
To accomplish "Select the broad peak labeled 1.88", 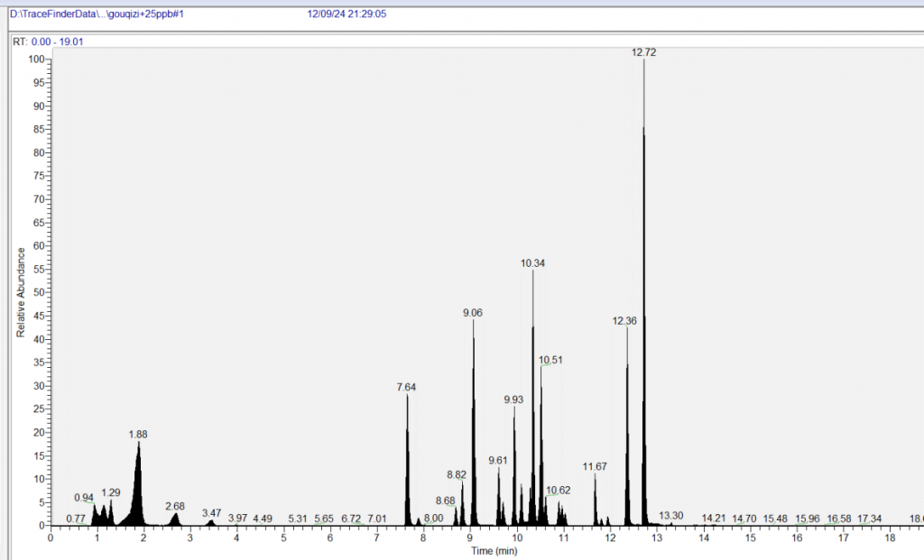I will pos(138,434).
